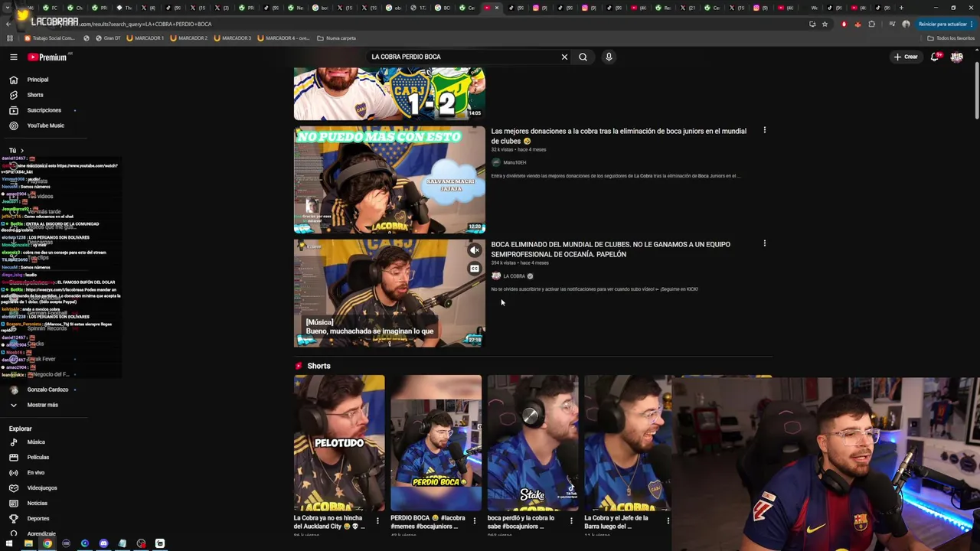980x551 pixels.
Task: Click the magnifier search button
Action: (583, 57)
